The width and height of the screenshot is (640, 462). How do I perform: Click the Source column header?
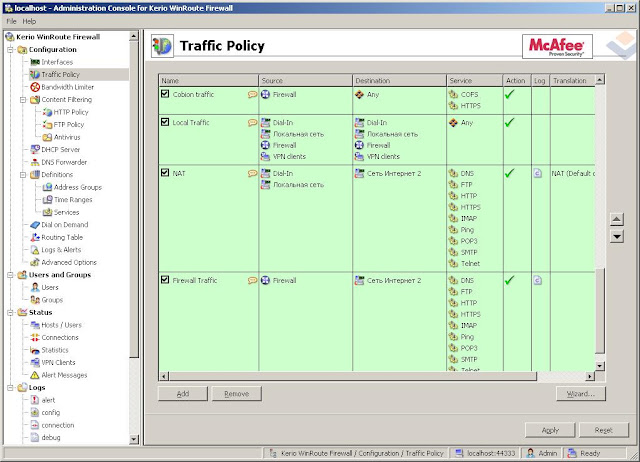305,80
